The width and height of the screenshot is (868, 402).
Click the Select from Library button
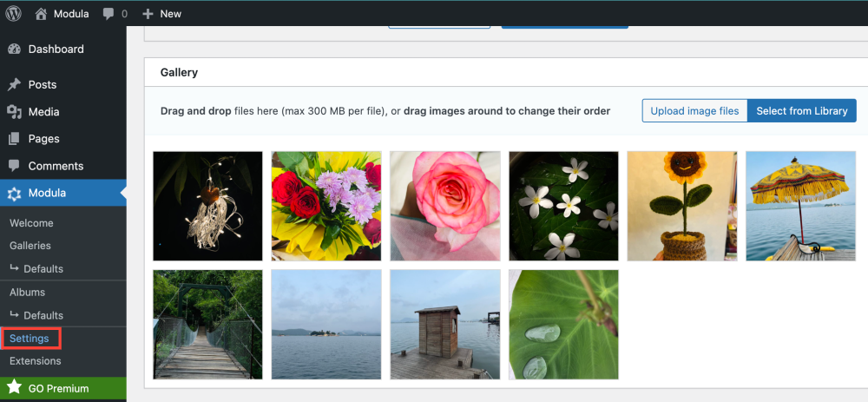801,111
